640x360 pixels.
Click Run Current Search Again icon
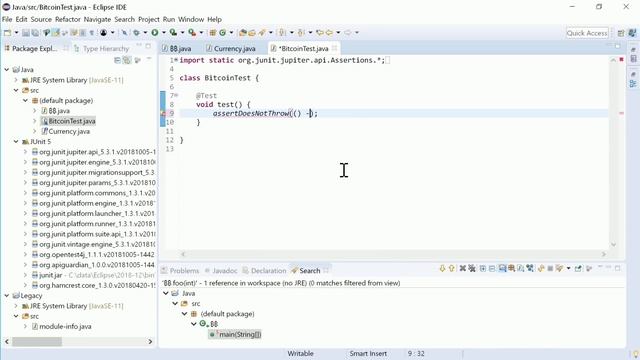pos(541,268)
